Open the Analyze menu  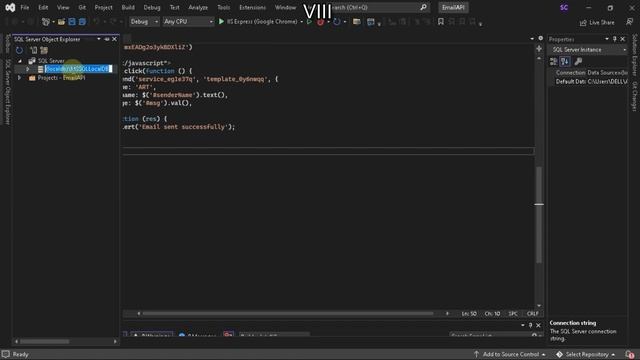click(x=198, y=7)
